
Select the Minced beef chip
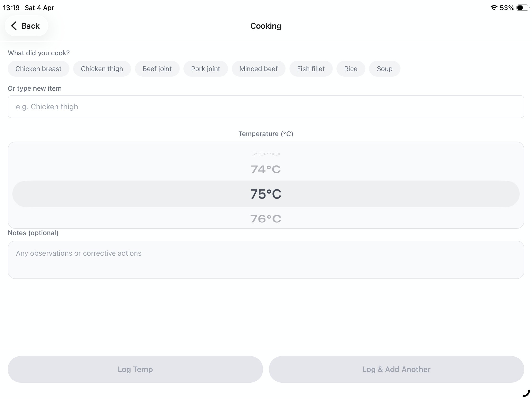pos(259,69)
